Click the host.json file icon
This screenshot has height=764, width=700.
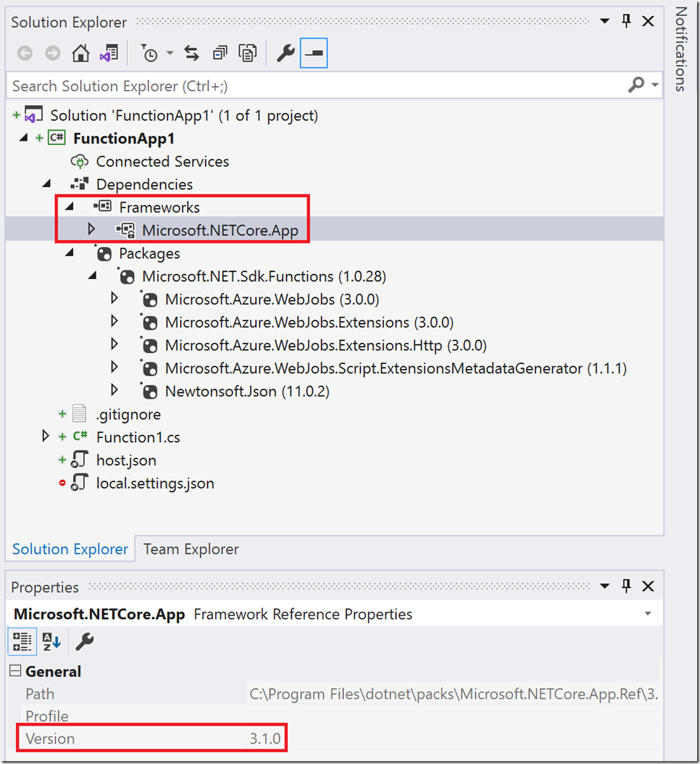(80, 460)
